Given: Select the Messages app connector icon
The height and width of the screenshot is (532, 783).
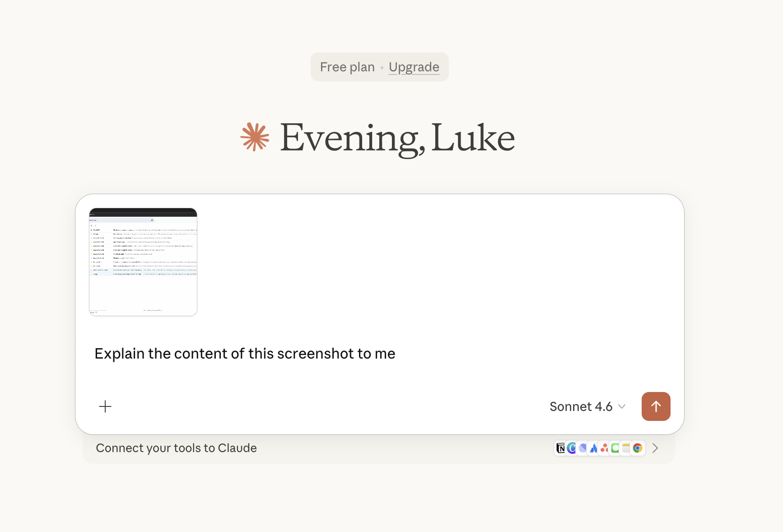Looking at the screenshot, I should point(615,448).
